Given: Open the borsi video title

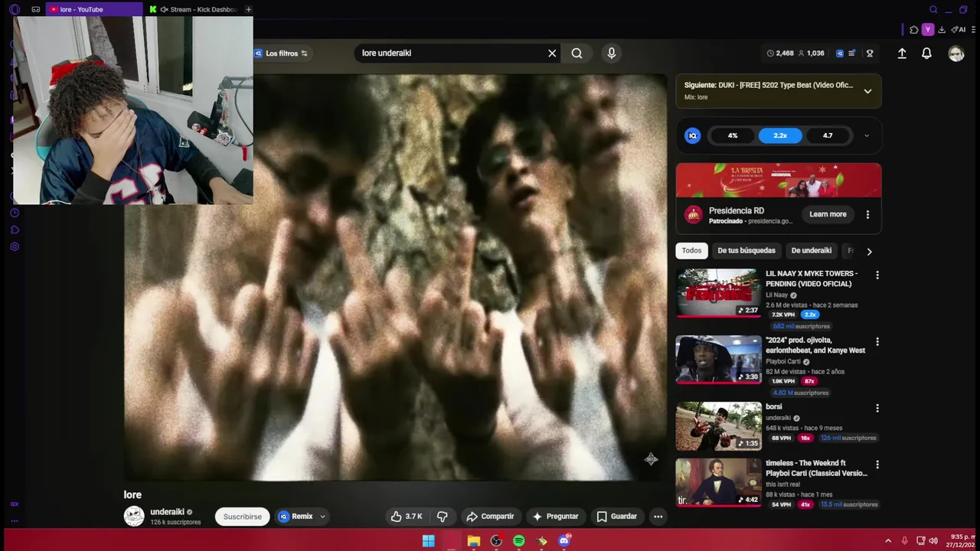Looking at the screenshot, I should 773,406.
